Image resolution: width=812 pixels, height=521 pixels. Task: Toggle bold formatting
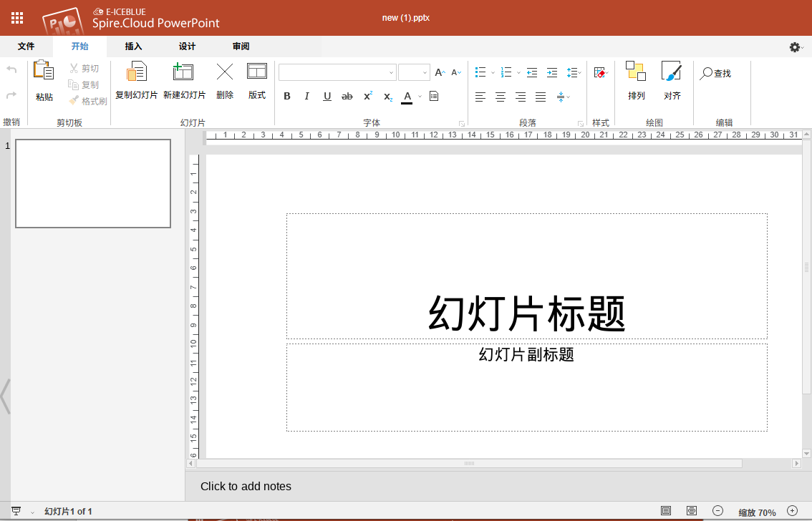point(287,97)
